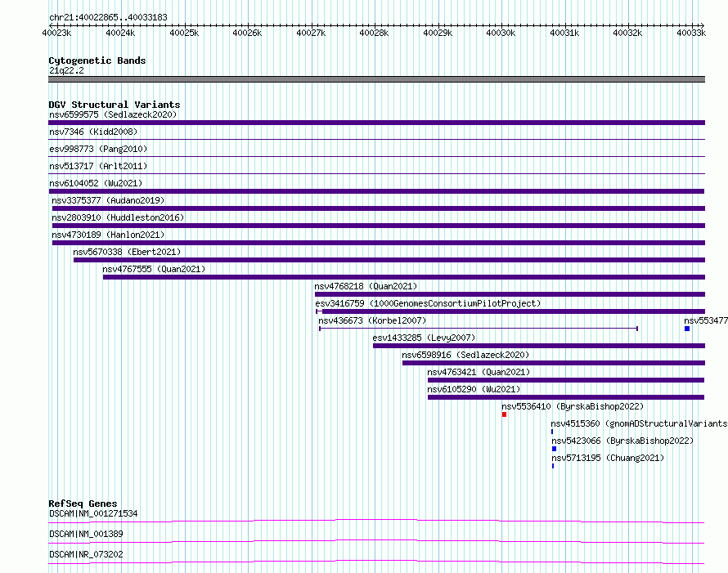Click the nsv5423066 (ByrskaBishop2022) label
This screenshot has width=728, height=573.
point(622,441)
